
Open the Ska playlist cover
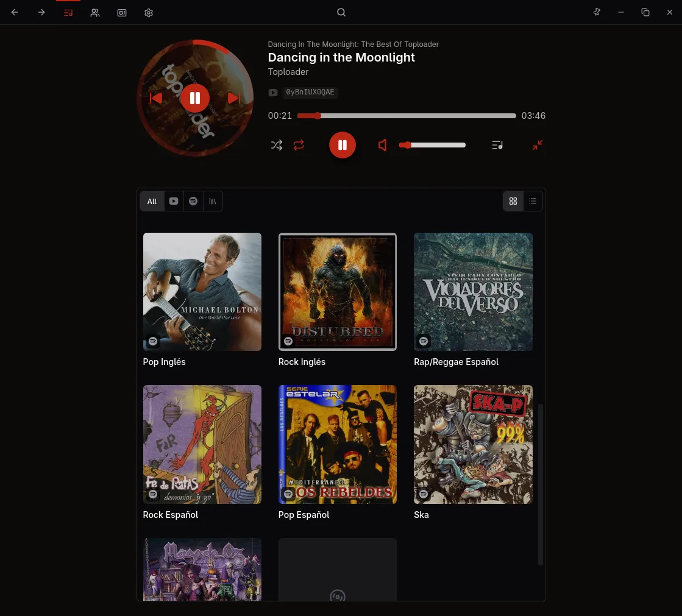473,444
